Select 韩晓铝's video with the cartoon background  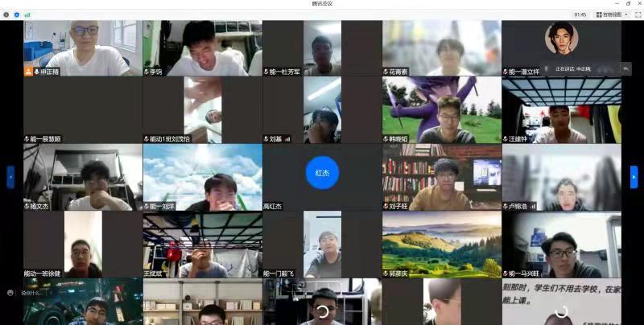coord(441,109)
